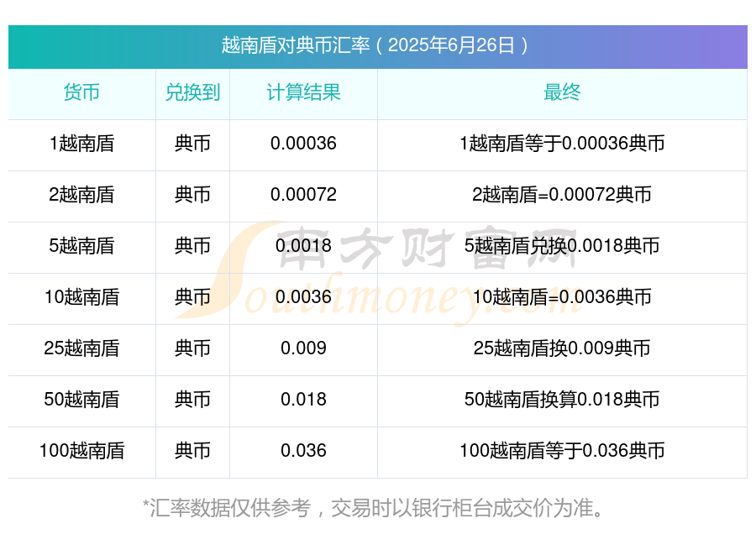Click the 最终 column header

(x=562, y=92)
